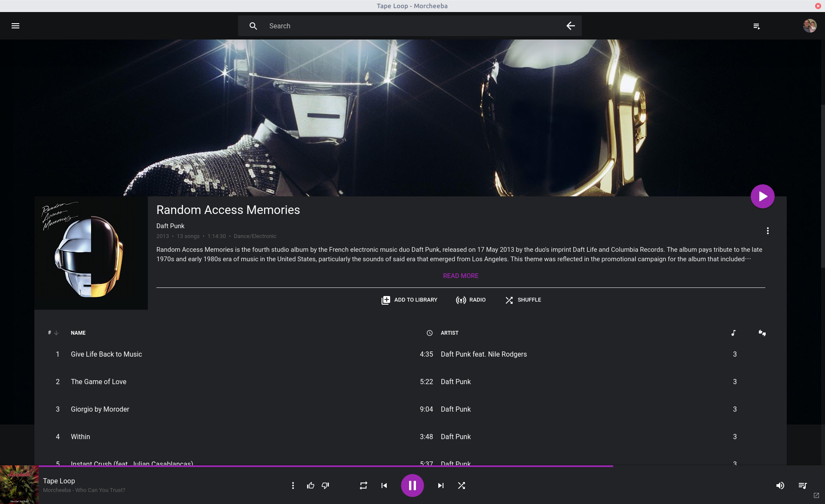Click the Random Access Memories album thumbnail
This screenshot has width=825, height=504.
pos(91,253)
